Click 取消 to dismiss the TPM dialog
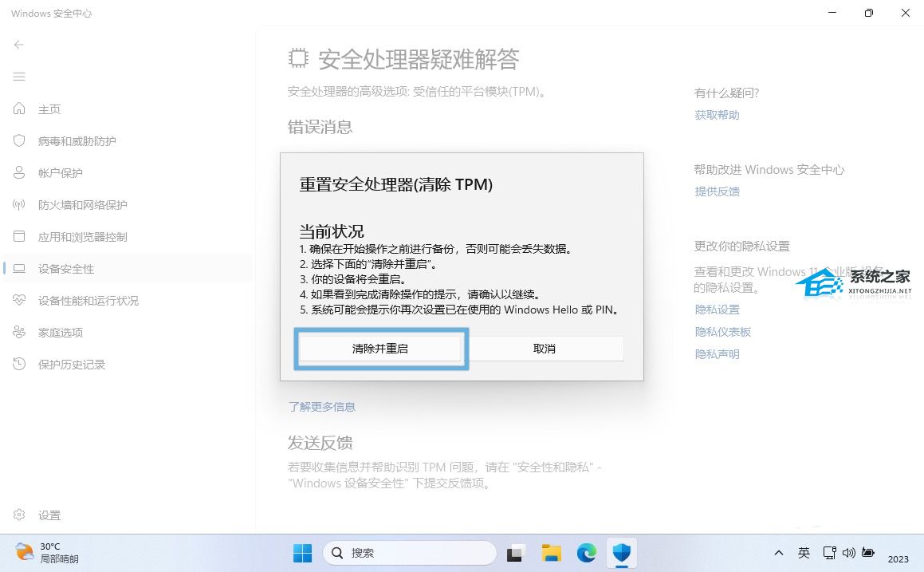Screen dimensions: 924x572 (545, 348)
